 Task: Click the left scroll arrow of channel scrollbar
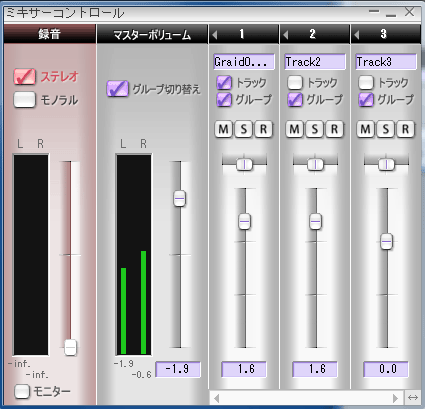pyautogui.click(x=216, y=398)
